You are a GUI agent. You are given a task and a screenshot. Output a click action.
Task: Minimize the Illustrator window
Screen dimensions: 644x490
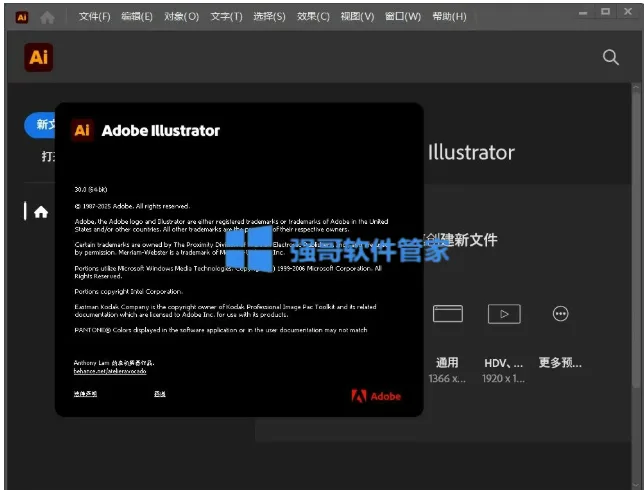(x=583, y=13)
